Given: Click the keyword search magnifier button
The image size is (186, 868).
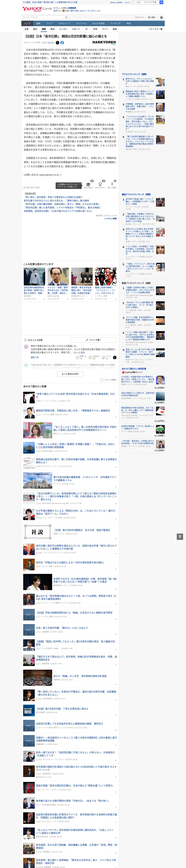Looking at the screenshot, I should click(x=66, y=18).
